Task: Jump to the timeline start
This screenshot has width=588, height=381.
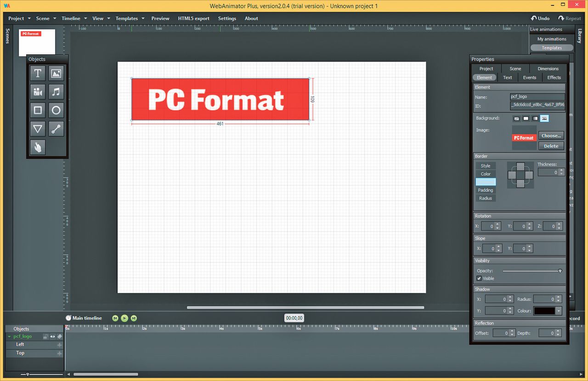Action: point(115,318)
